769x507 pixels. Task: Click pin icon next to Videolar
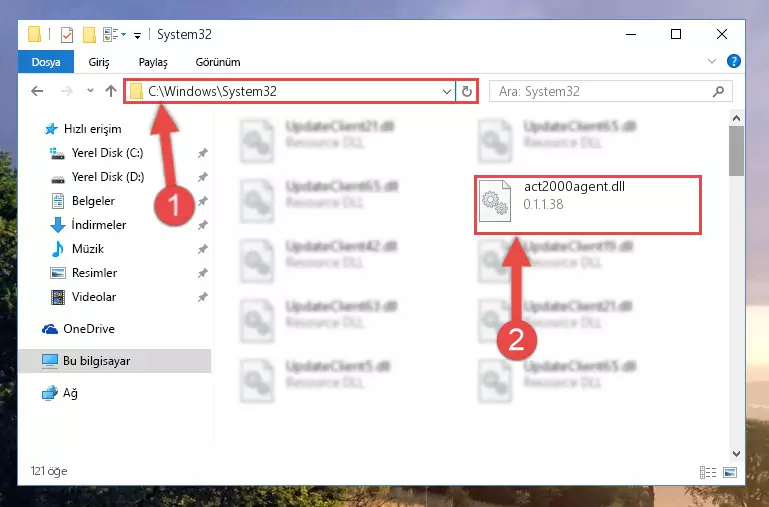coord(203,297)
